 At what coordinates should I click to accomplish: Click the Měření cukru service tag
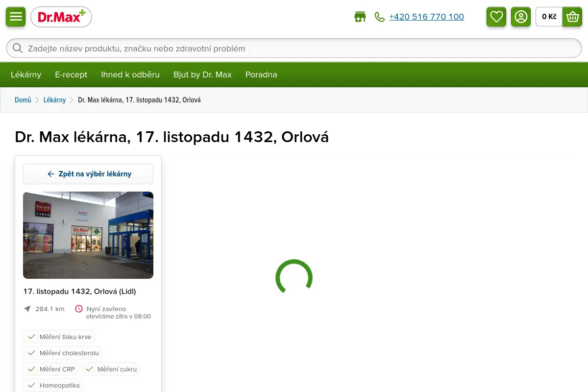[111, 369]
